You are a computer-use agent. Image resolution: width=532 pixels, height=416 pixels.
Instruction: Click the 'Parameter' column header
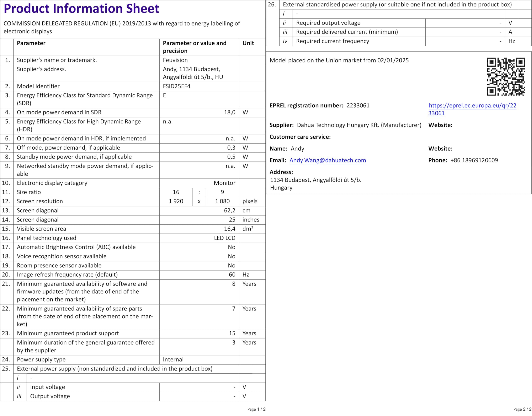(31, 43)
